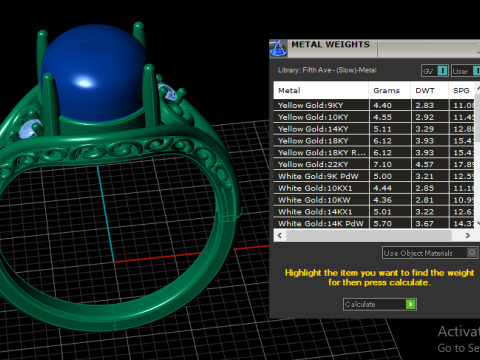Click the 4.36 grams value
This screenshot has width=480, height=360.
[382, 200]
